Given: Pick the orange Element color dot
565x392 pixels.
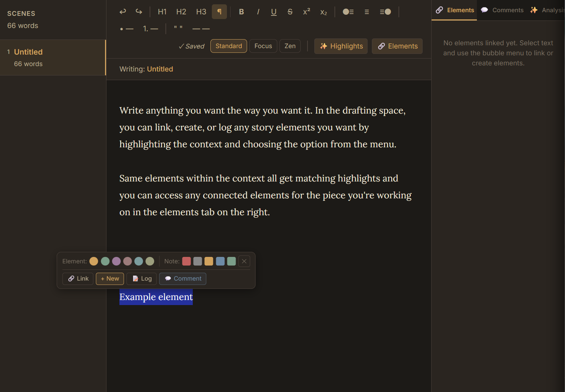Looking at the screenshot, I should pos(94,261).
